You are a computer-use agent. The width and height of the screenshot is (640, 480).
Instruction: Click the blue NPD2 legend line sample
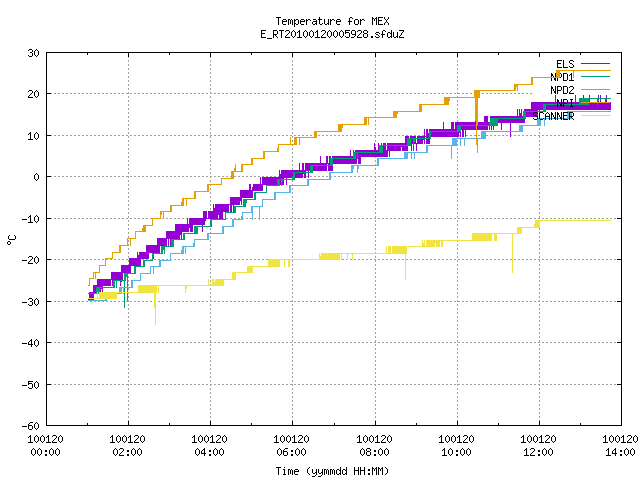pyautogui.click(x=596, y=90)
